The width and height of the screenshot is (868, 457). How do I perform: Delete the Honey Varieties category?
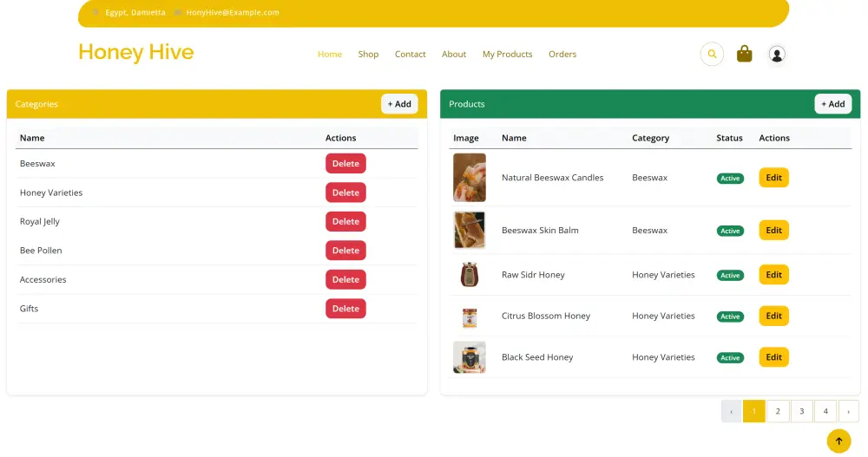[345, 193]
